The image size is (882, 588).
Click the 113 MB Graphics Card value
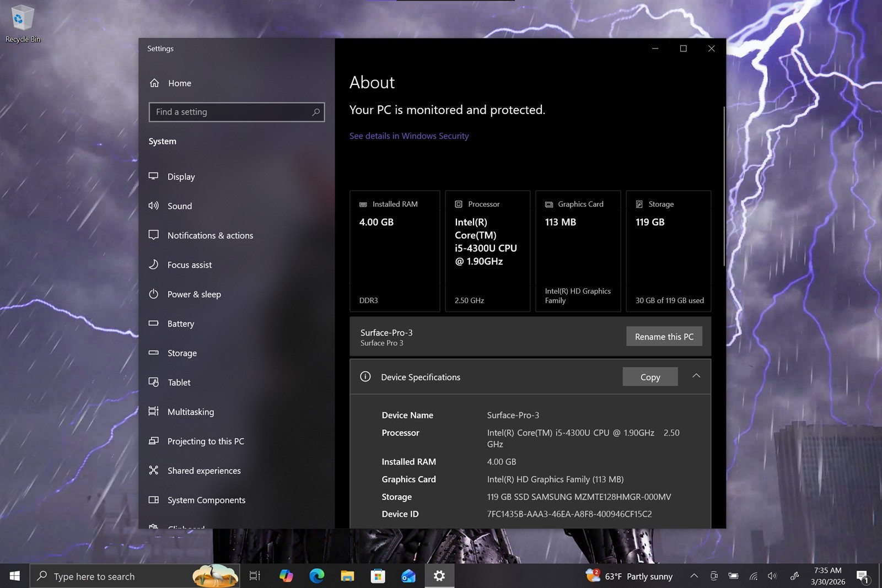click(x=561, y=222)
